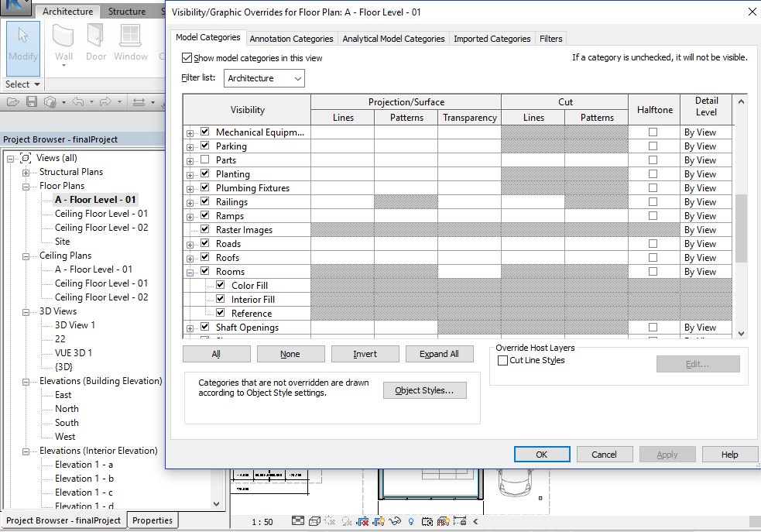
Task: Go to the Imported Categories tab
Action: pos(492,39)
